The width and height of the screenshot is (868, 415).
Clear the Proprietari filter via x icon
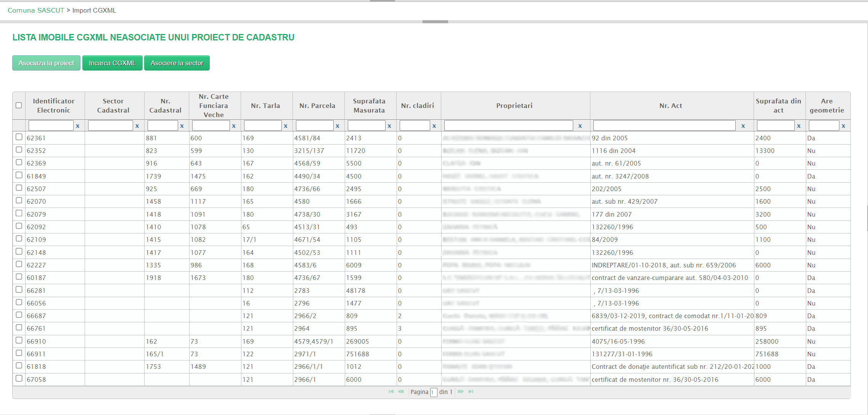pos(580,126)
